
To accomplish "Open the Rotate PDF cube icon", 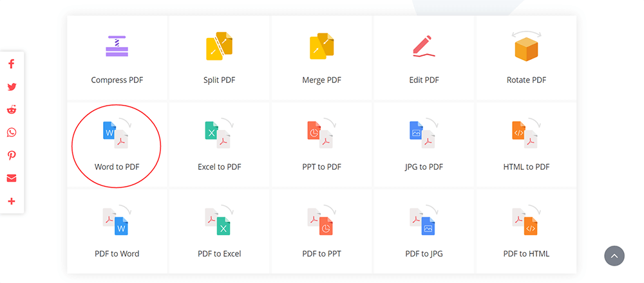I will pyautogui.click(x=526, y=46).
